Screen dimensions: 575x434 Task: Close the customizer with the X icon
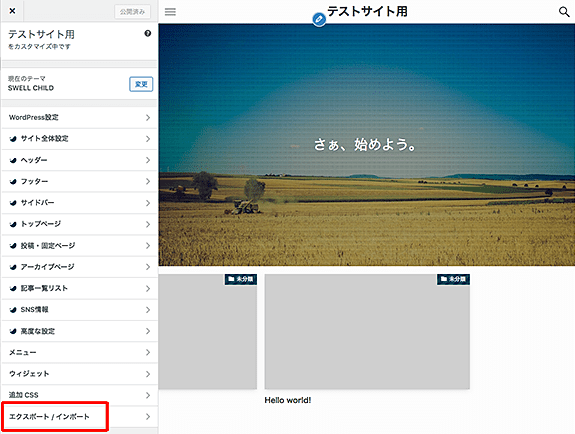coord(12,11)
